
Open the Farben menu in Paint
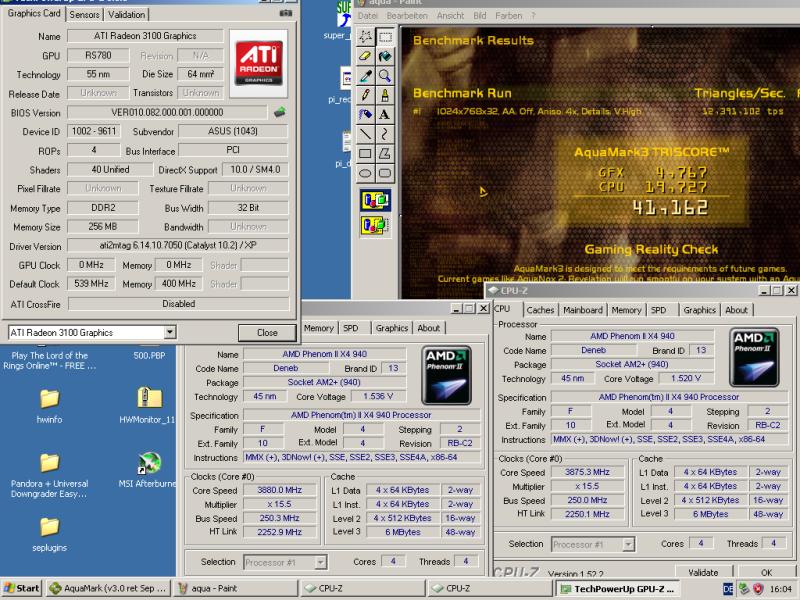[508, 16]
